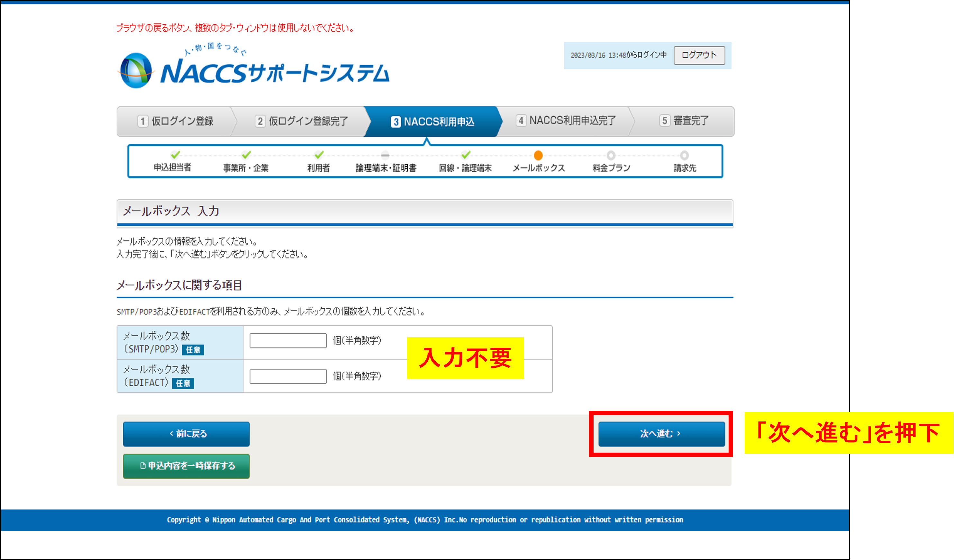Select the NACCS利用申込 step 3 tab
This screenshot has height=560, width=954.
[432, 122]
